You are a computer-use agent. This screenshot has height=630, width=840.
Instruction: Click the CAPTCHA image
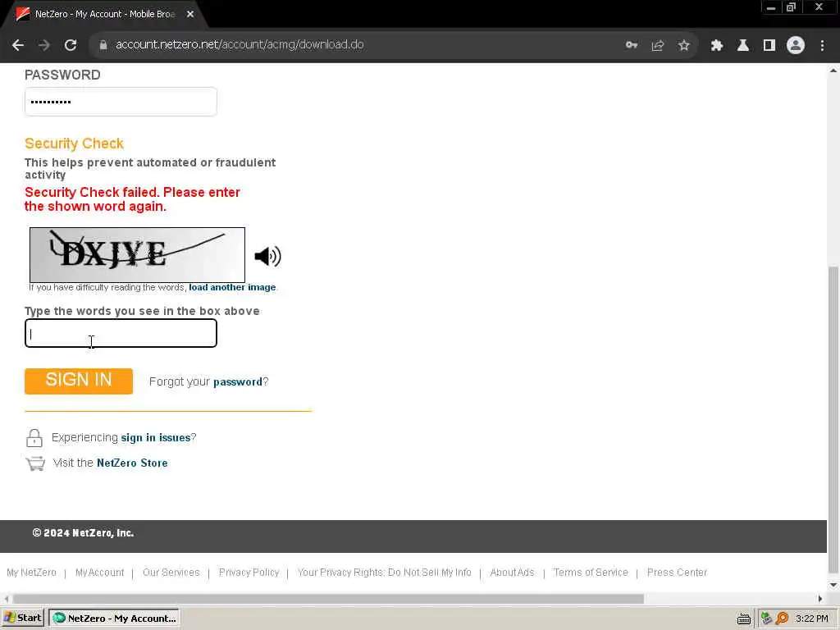137,255
